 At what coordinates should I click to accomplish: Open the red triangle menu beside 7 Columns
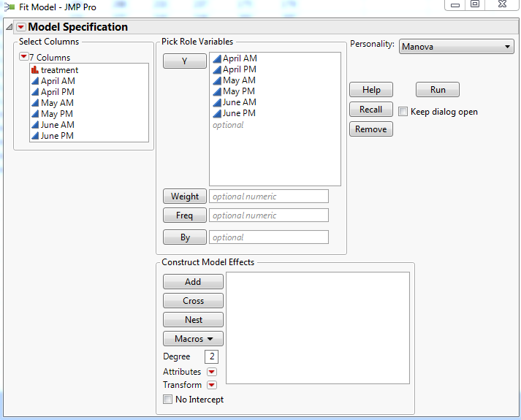23,57
